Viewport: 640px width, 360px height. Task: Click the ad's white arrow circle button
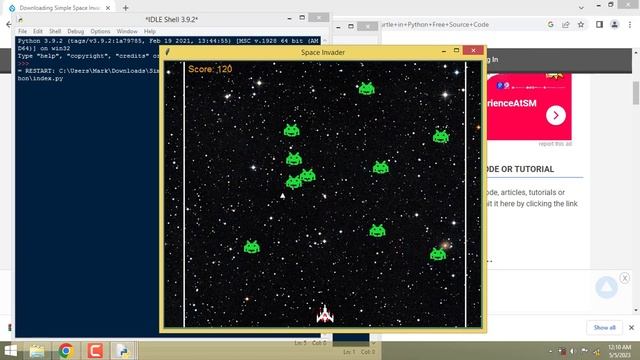point(556,116)
